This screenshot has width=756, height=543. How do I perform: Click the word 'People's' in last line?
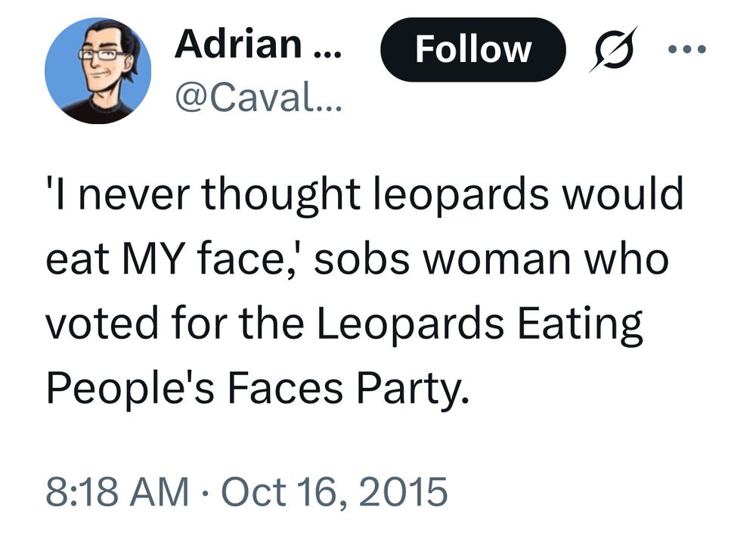(130, 389)
